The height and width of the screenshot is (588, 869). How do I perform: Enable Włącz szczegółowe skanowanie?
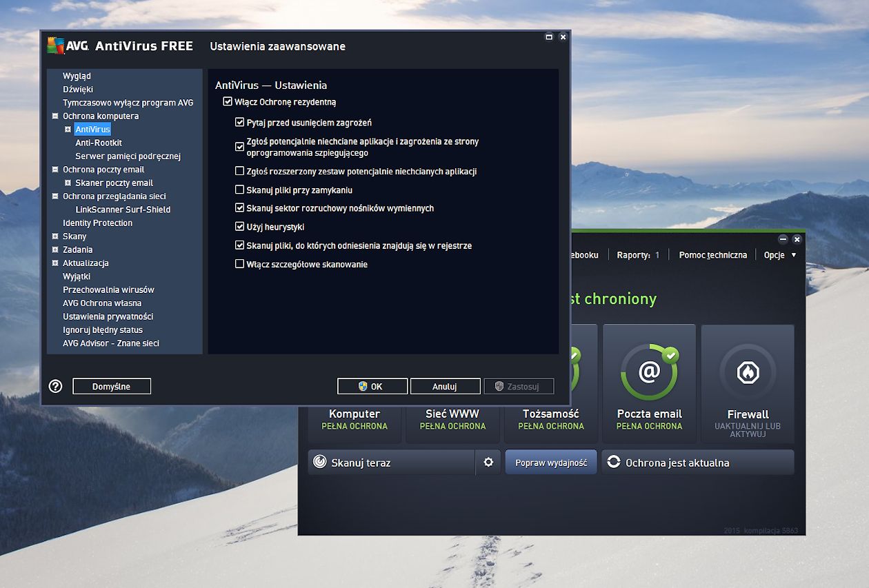[240, 264]
